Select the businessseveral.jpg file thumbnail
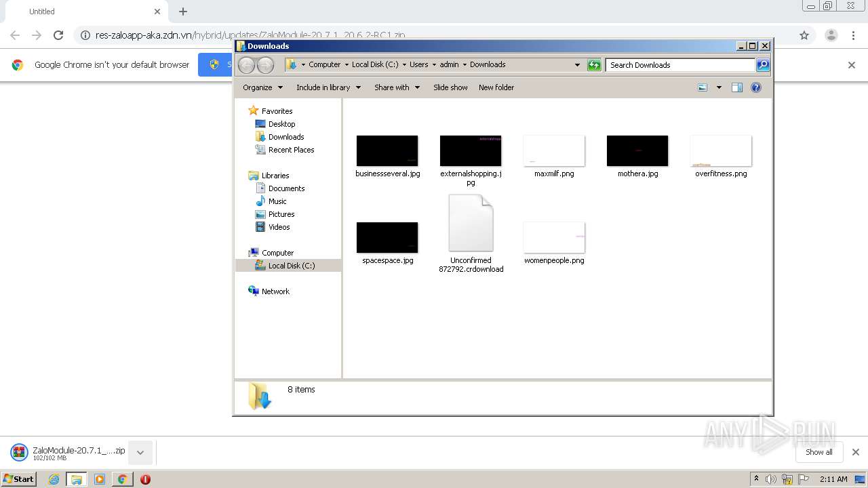The image size is (868, 488). 387,150
